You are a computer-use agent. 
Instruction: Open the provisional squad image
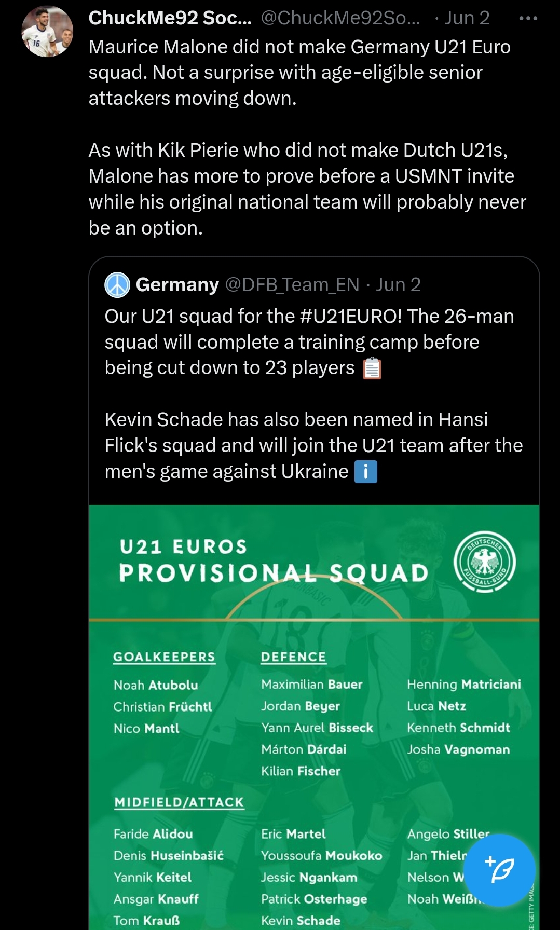coord(314,717)
